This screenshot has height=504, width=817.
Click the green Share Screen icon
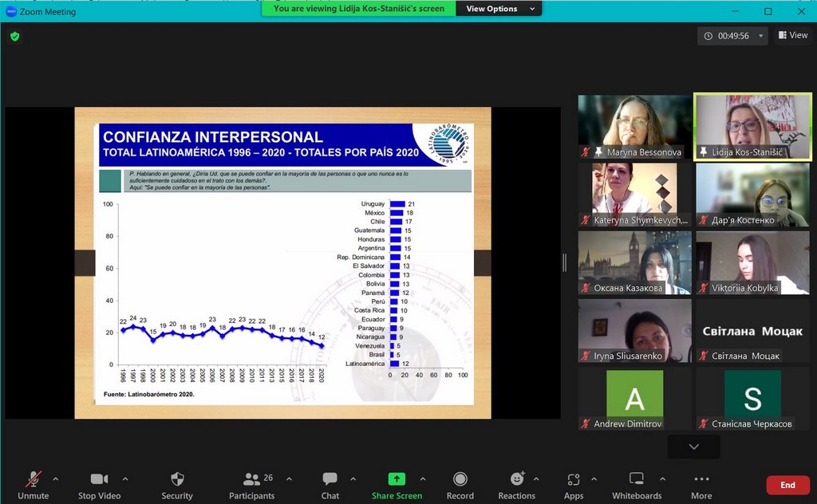397,479
